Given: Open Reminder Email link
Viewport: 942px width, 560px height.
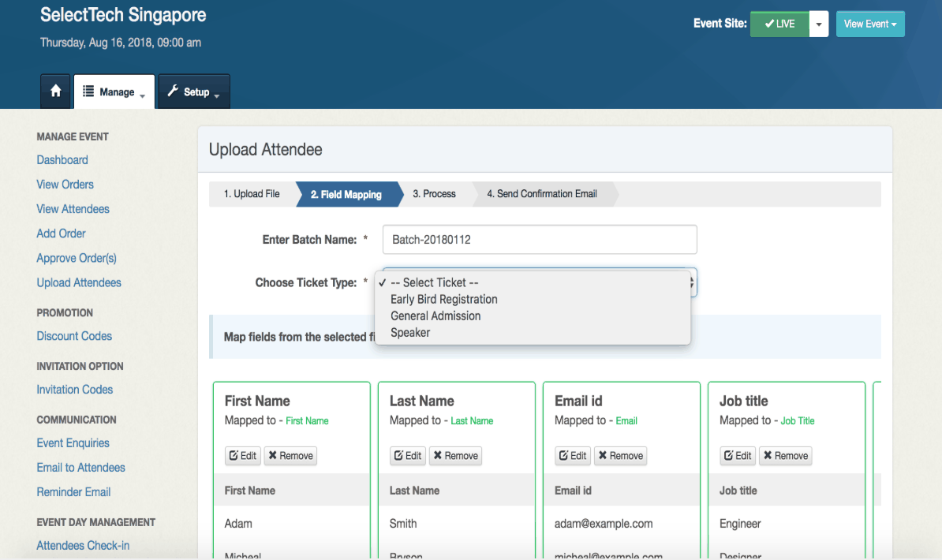Looking at the screenshot, I should point(73,493).
